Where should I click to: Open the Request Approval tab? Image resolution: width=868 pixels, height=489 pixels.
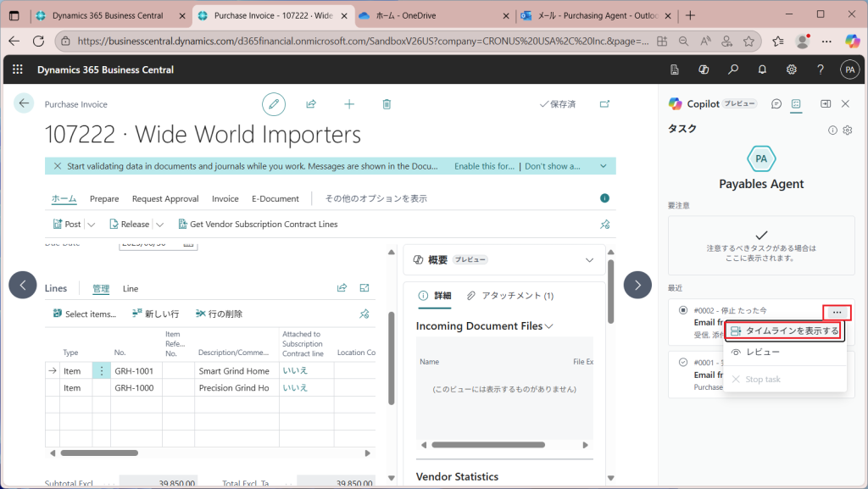click(165, 198)
